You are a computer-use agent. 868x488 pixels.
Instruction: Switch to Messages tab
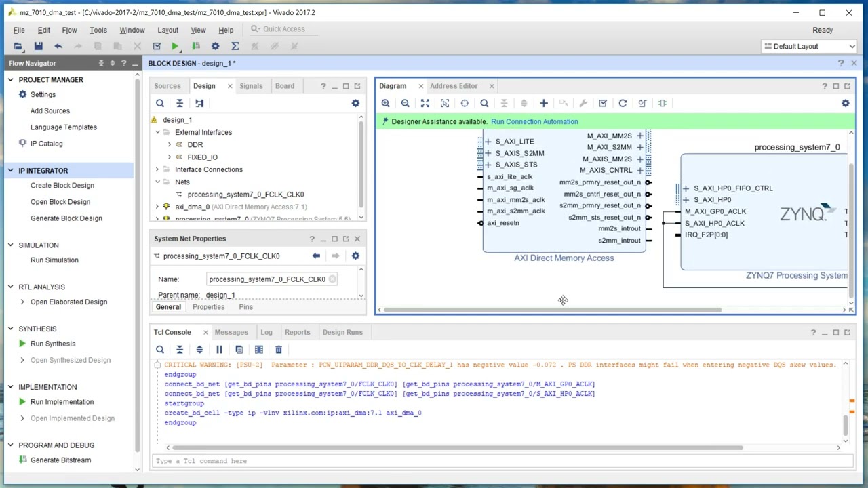coord(231,332)
